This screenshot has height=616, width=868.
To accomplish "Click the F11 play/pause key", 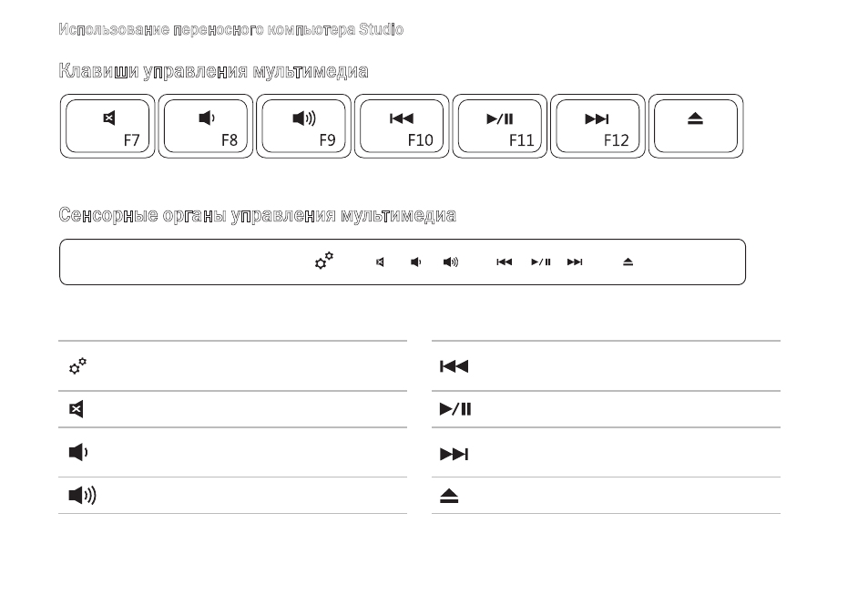I will tap(499, 127).
